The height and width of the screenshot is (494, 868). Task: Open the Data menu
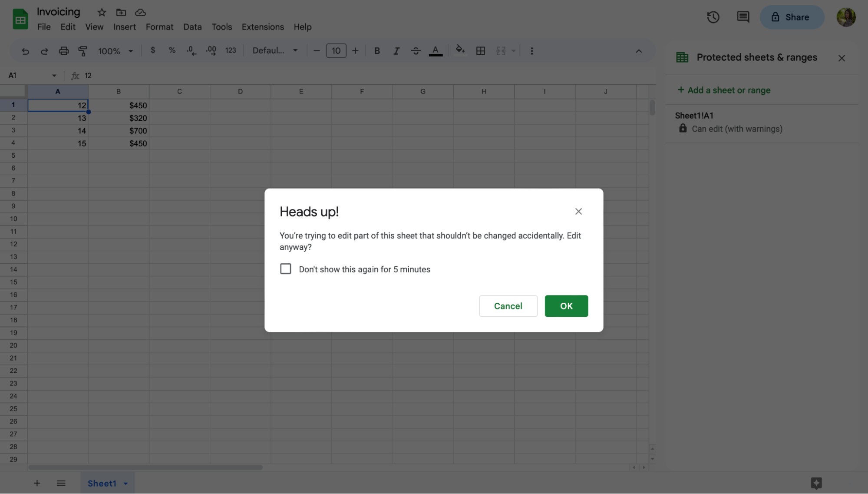click(x=192, y=27)
